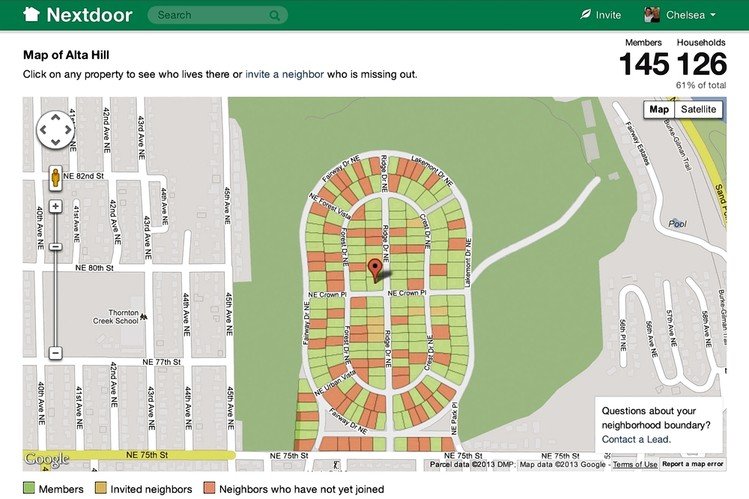Screen dimensions: 749x499
Task: Click the green Members legend swatch
Action: click(29, 488)
